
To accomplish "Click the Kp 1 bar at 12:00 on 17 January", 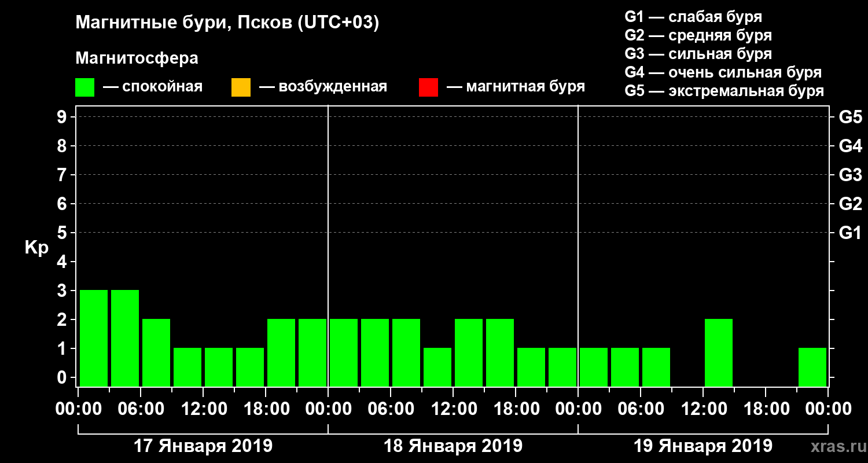I will pyautogui.click(x=219, y=367).
